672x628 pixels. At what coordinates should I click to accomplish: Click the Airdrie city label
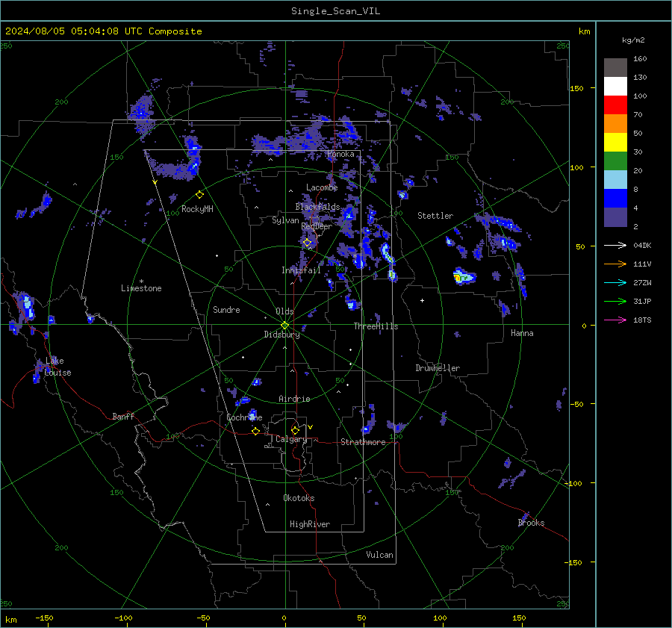click(x=294, y=399)
